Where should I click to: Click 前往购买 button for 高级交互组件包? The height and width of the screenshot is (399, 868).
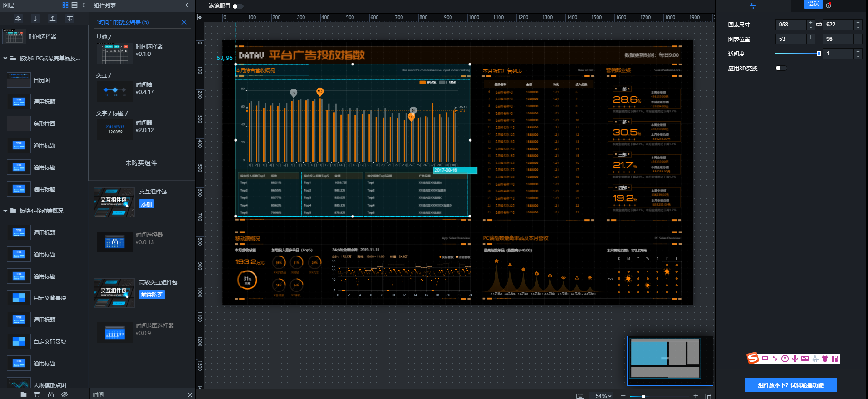click(x=152, y=295)
